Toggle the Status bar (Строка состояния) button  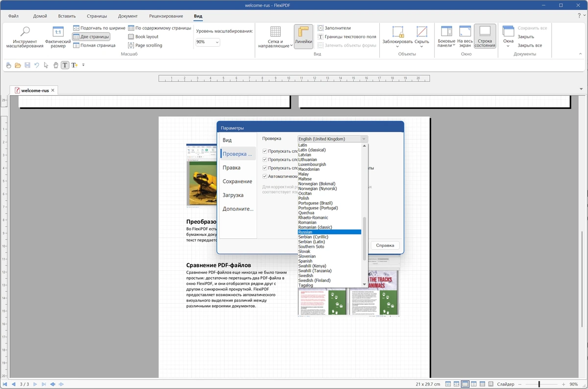485,37
